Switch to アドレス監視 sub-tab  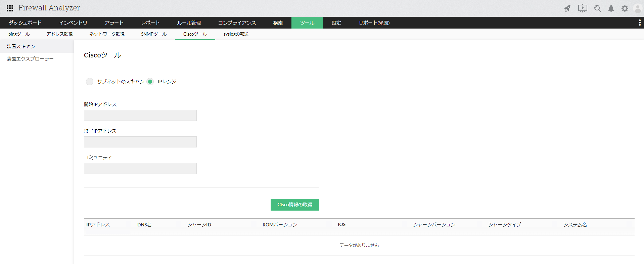pos(59,34)
